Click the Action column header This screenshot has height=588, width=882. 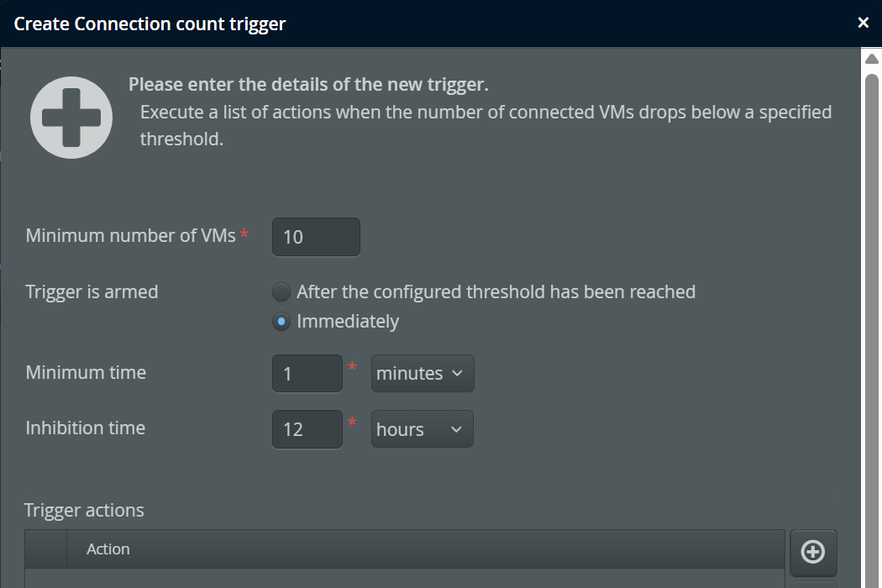pyautogui.click(x=108, y=549)
